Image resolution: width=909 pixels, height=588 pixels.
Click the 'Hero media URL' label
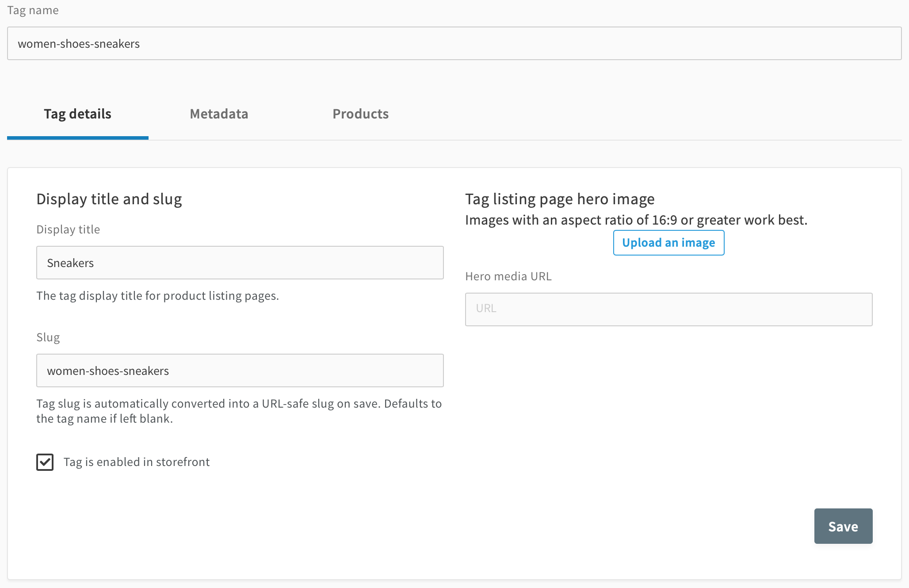tap(508, 276)
